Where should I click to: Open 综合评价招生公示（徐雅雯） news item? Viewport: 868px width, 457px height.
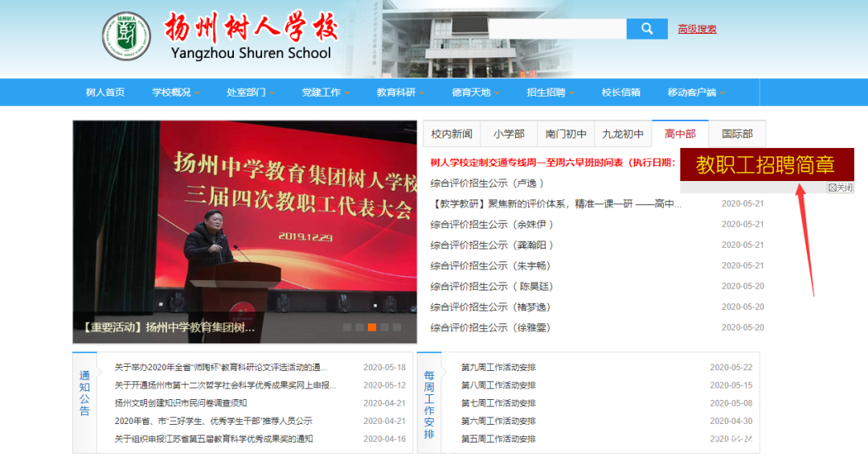(x=491, y=328)
